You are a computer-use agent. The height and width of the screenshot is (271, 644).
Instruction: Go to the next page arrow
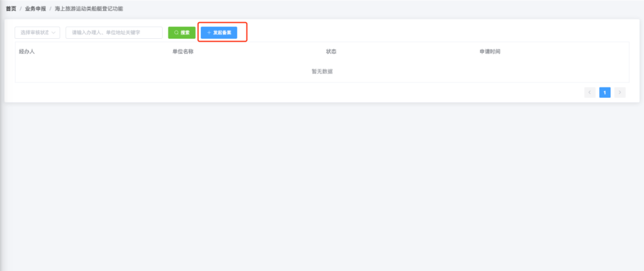(x=620, y=93)
